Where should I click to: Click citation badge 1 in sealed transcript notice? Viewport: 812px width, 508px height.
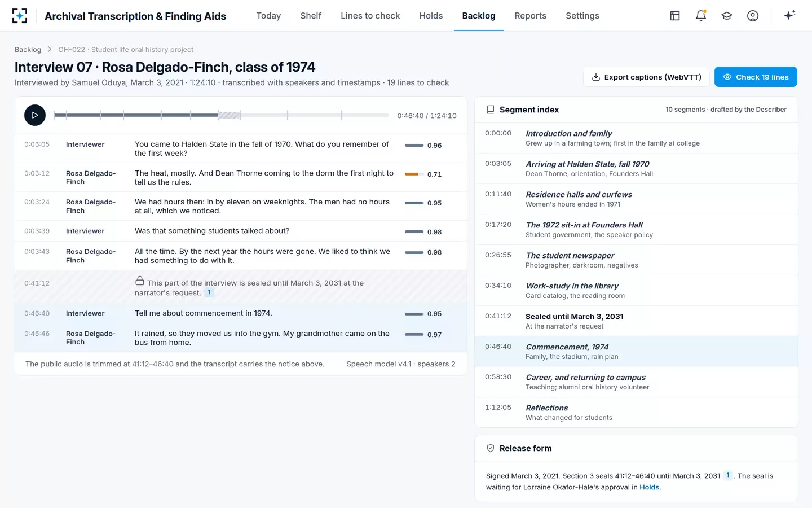pos(209,292)
